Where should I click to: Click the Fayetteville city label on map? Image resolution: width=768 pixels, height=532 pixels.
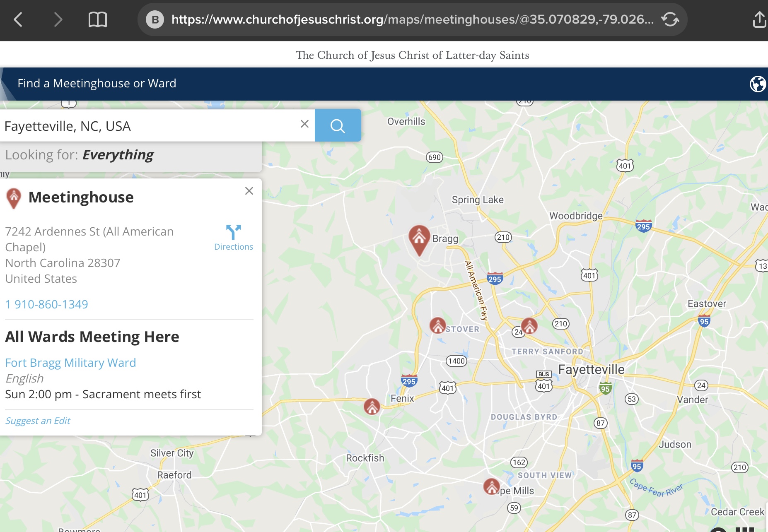tap(591, 369)
